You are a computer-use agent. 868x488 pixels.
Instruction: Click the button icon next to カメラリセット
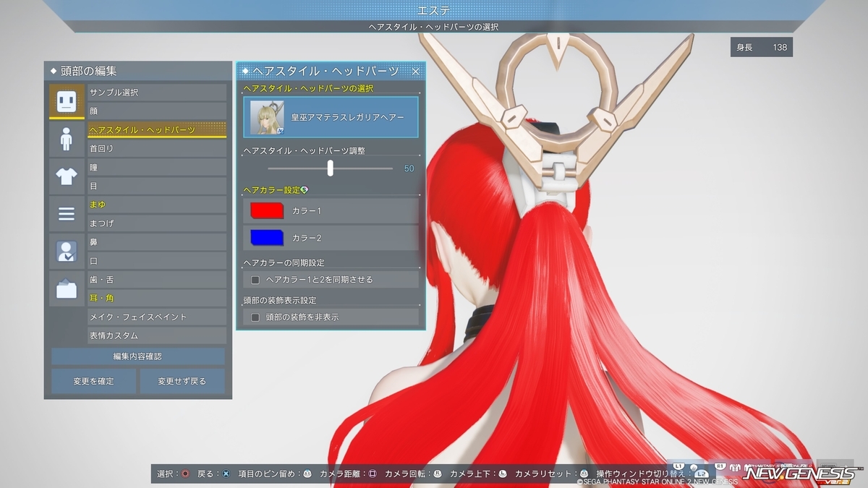tap(584, 474)
